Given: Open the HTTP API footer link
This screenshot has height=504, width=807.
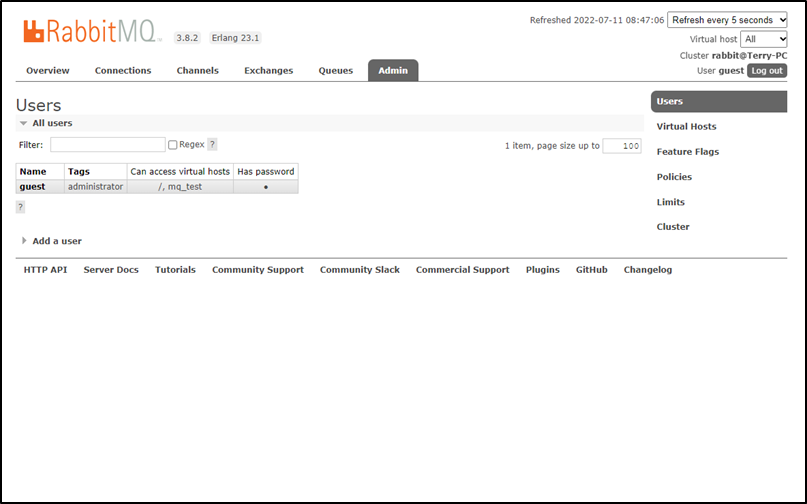Looking at the screenshot, I should tap(45, 270).
